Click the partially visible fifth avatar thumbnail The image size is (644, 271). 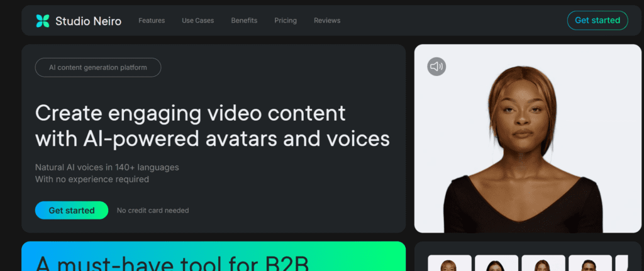621,263
